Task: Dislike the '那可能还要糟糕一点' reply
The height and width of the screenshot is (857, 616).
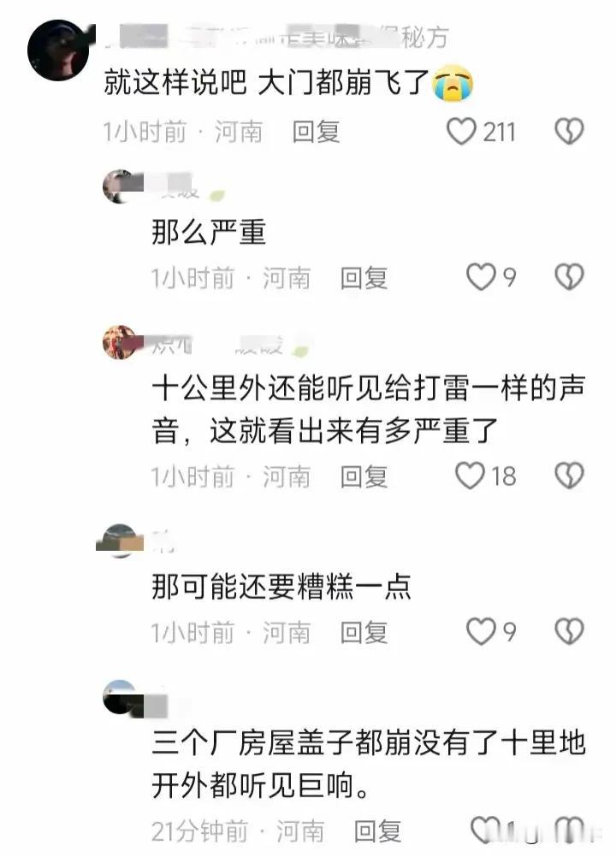Action: point(569,631)
